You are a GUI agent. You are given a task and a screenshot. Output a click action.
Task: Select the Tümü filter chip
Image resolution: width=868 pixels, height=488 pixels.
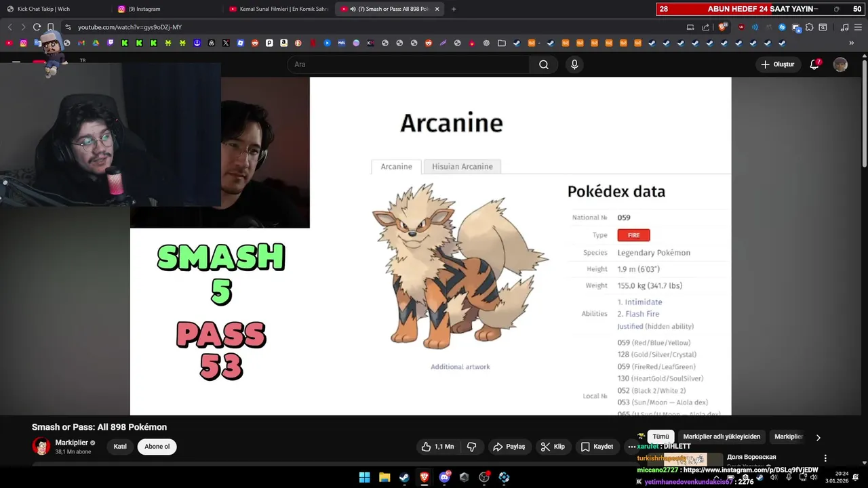click(x=660, y=436)
